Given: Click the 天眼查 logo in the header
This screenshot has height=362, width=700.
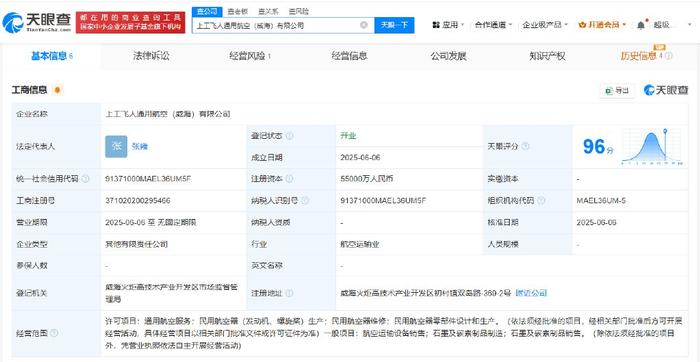Looking at the screenshot, I should [36, 22].
